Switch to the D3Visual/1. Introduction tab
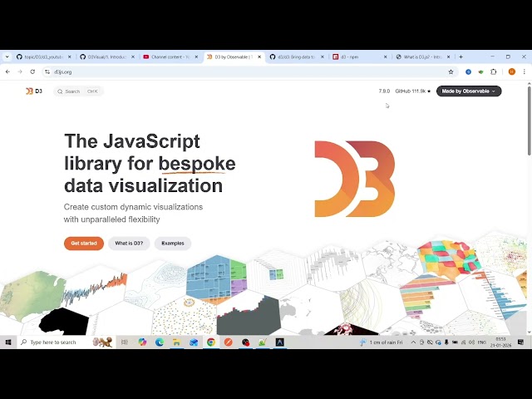Screen dimensions: 532x399 (x=107, y=57)
